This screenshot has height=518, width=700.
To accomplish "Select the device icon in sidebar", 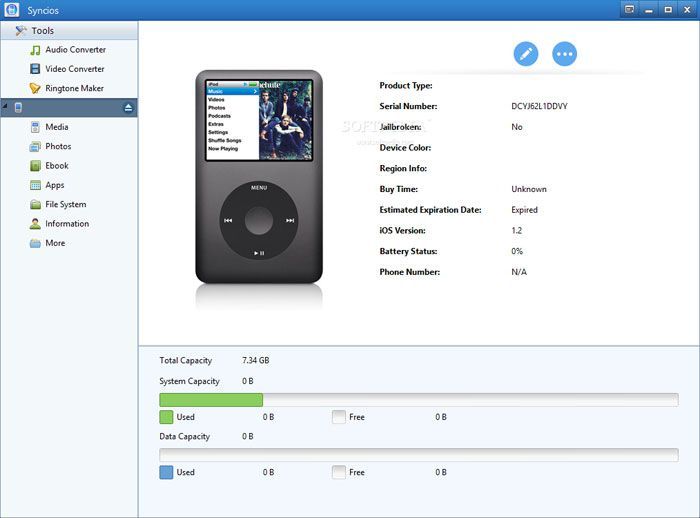I will point(18,108).
